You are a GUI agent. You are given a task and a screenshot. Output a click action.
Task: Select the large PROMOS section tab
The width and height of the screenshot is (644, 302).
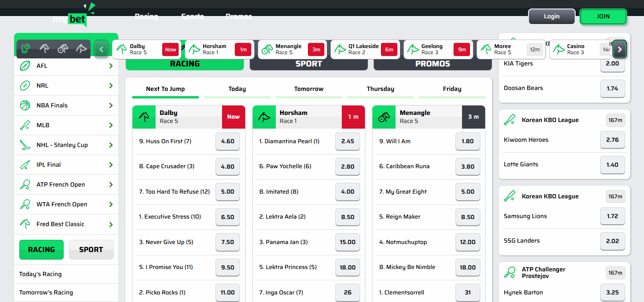433,64
